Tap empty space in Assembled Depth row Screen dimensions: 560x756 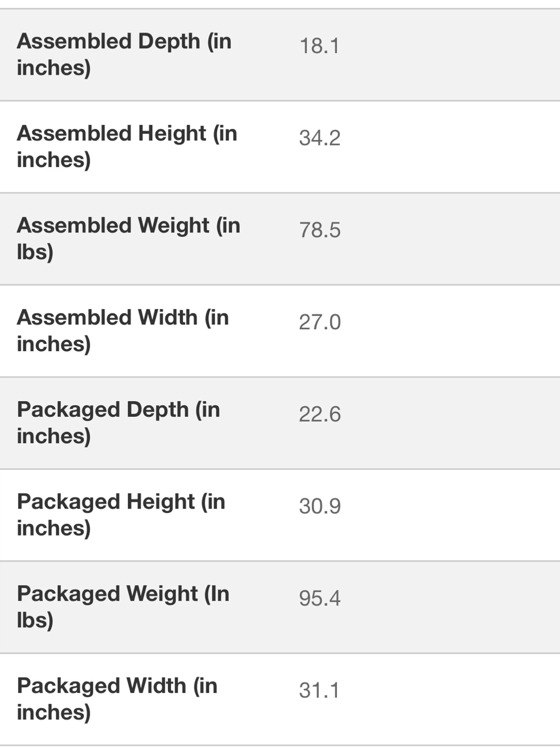pos(451,55)
